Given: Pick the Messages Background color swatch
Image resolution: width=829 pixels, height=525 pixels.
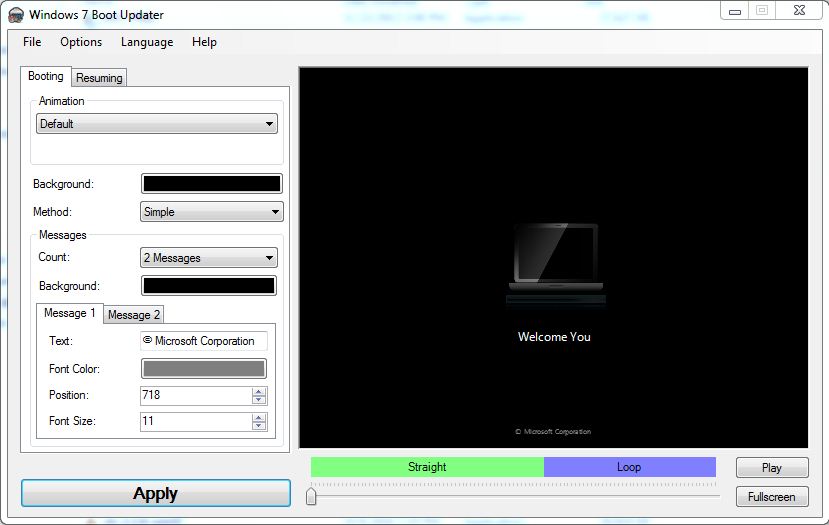Looking at the screenshot, I should [x=209, y=285].
